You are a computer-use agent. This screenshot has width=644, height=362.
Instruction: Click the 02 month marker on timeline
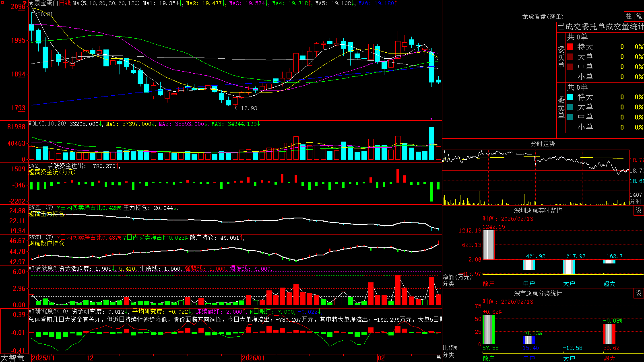381,358
